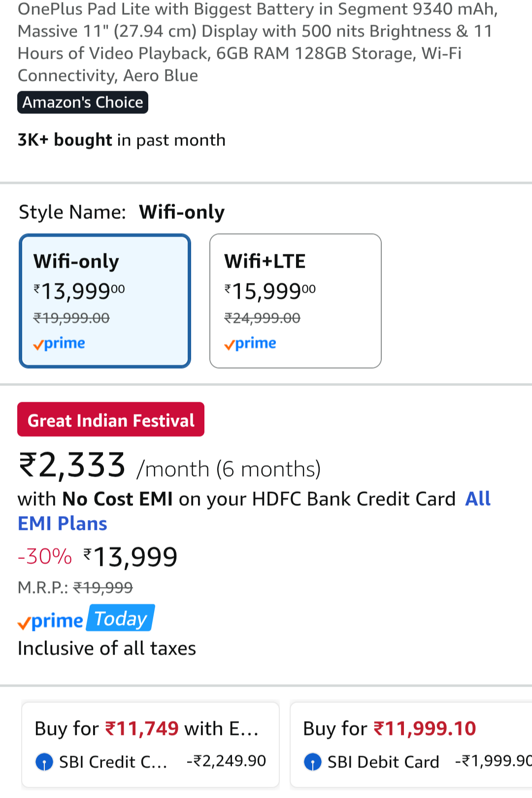Image resolution: width=532 pixels, height=798 pixels.
Task: Tap the Great Indian Festival badge
Action: [x=111, y=420]
